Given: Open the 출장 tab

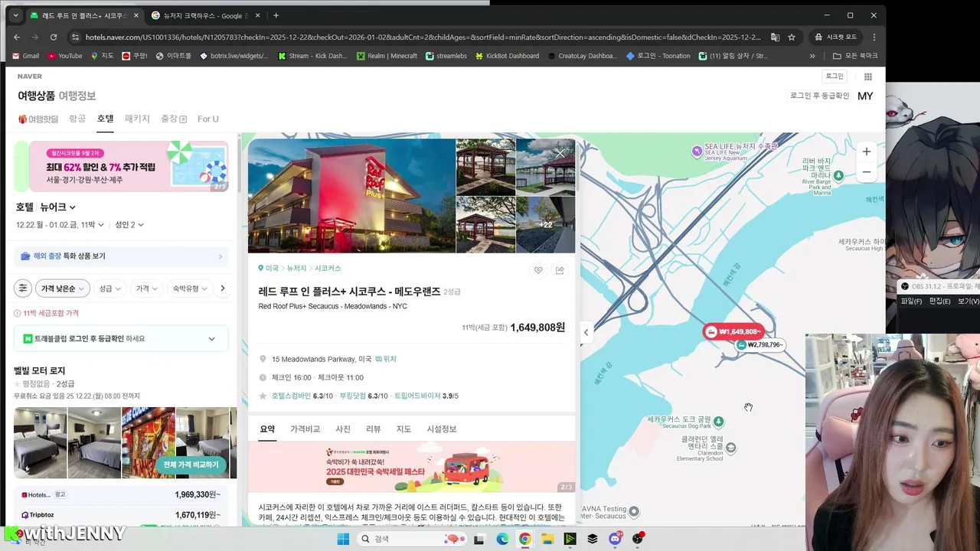Looking at the screenshot, I should (x=174, y=119).
